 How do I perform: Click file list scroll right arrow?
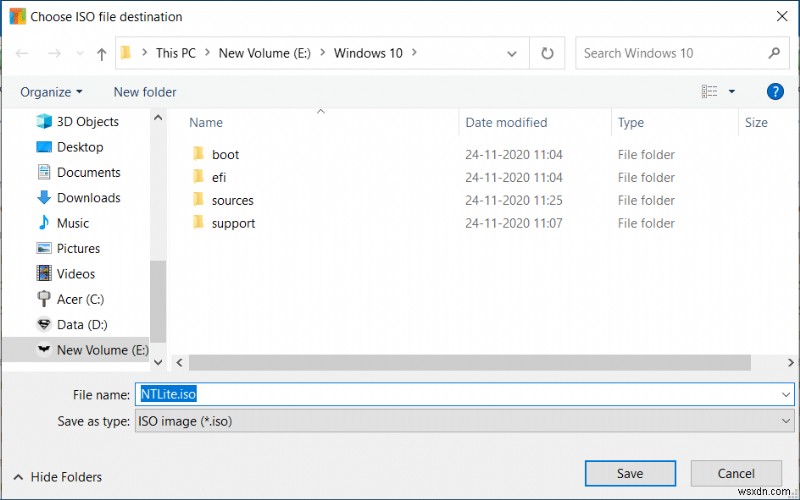pos(790,363)
